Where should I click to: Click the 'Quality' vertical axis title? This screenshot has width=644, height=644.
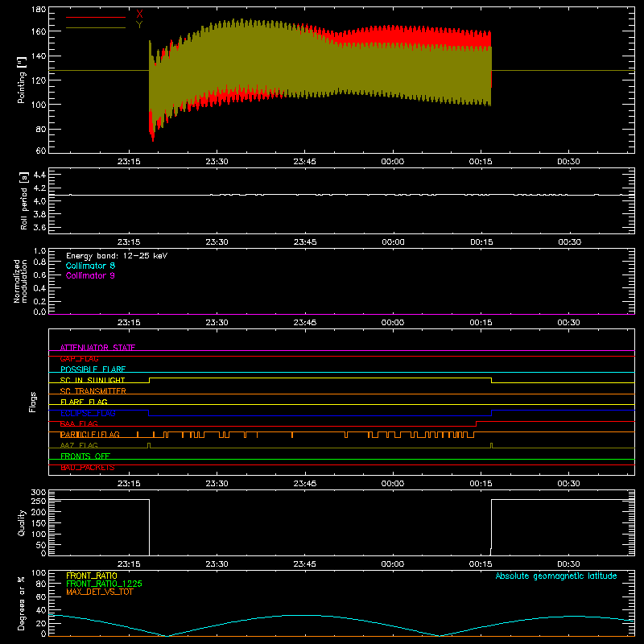click(x=22, y=522)
